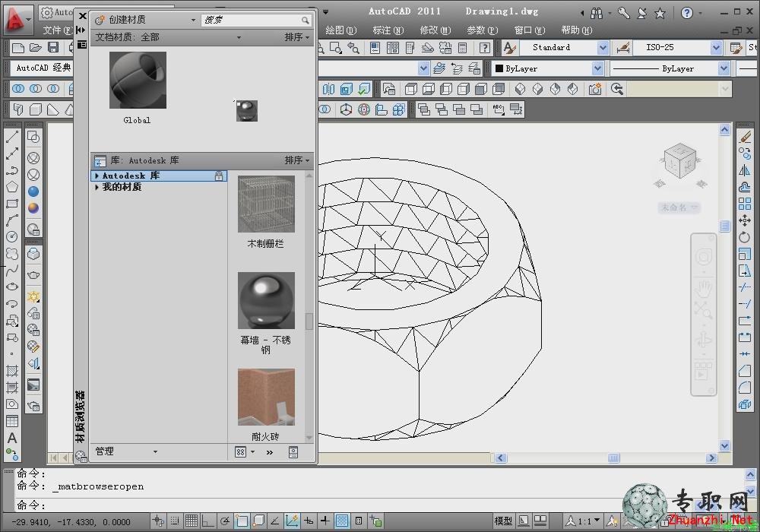The height and width of the screenshot is (532, 760).
Task: Open the 窗口(W) menu
Action: tap(529, 30)
